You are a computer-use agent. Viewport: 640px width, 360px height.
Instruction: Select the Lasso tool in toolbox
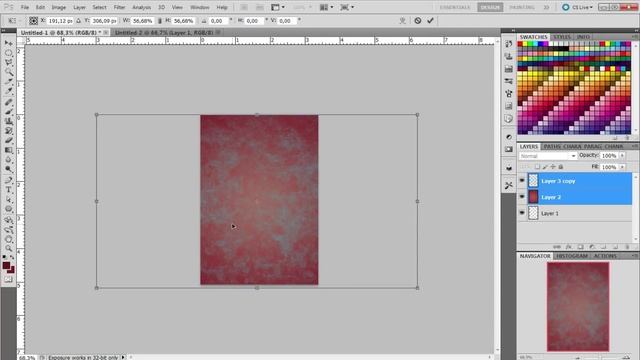(9, 62)
